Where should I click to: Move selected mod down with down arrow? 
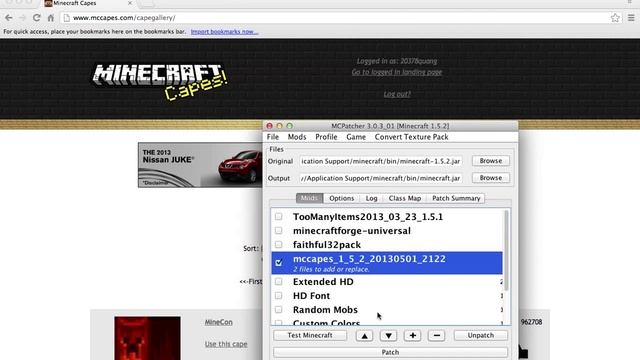389,336
